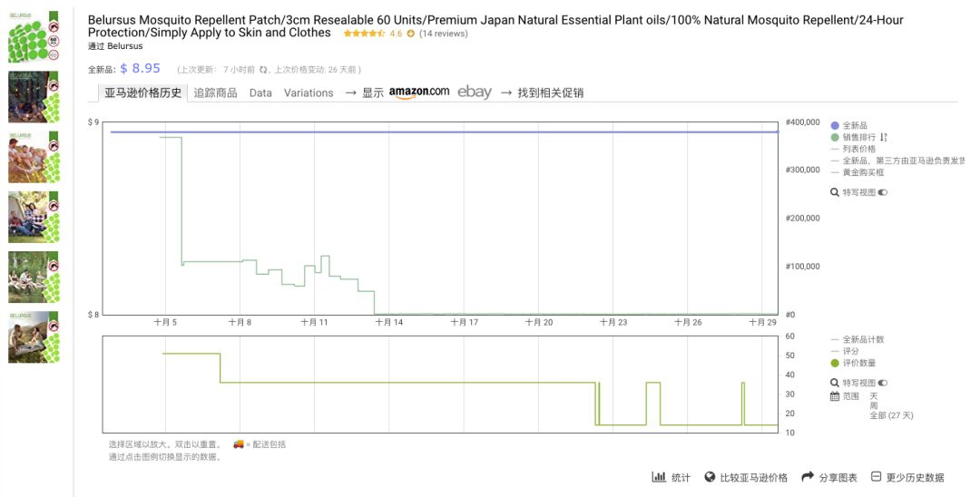Click the amazon.com logo
The width and height of the screenshot is (980, 497).
pyautogui.click(x=418, y=93)
